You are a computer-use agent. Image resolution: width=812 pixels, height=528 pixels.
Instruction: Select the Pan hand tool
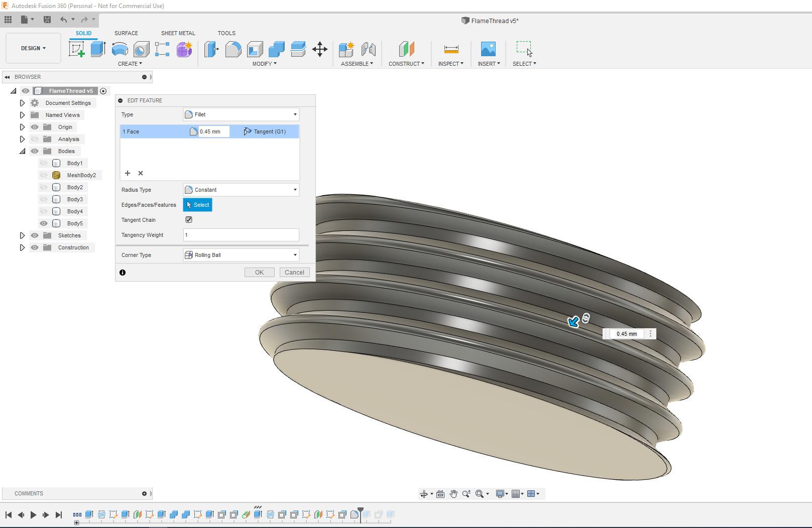tap(453, 494)
